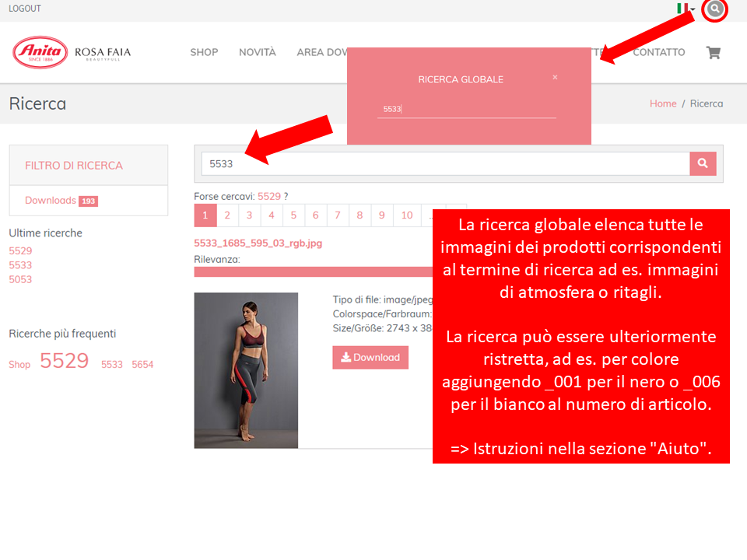
Task: Select the CONTATTO menu item
Action: [x=658, y=52]
